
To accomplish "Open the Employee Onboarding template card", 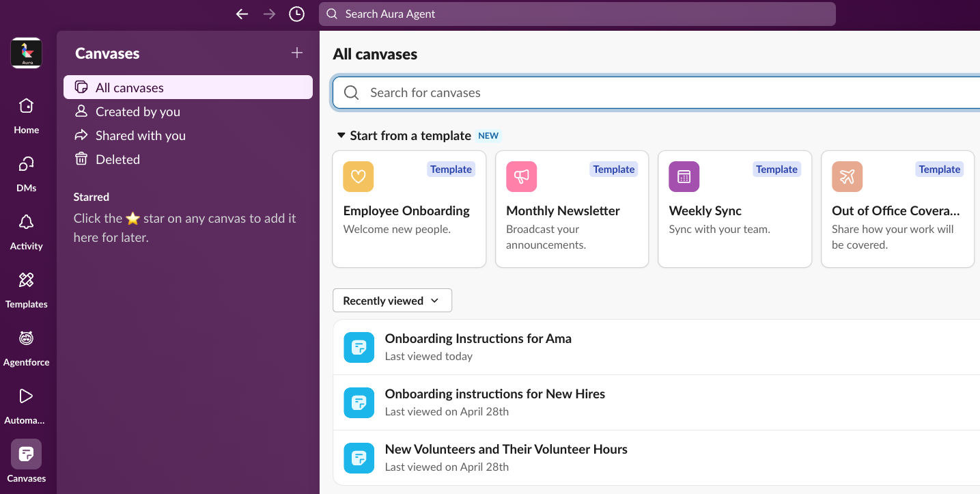I will (x=409, y=209).
